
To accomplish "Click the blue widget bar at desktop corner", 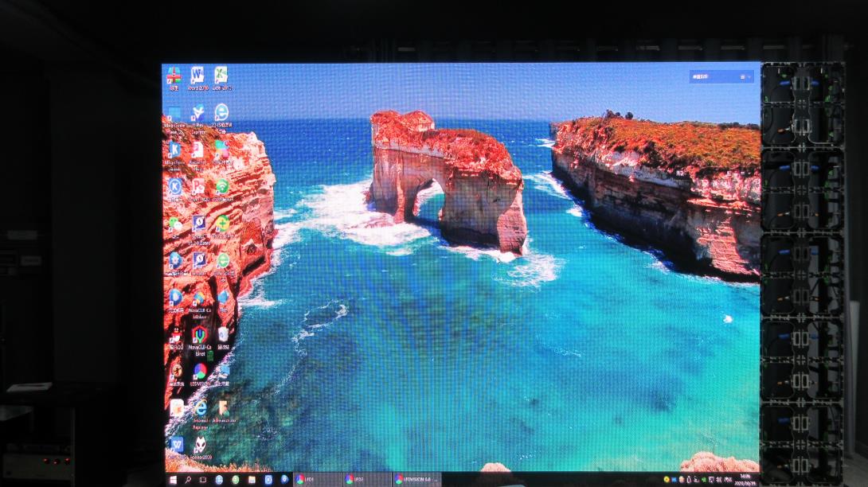I will pos(721,77).
